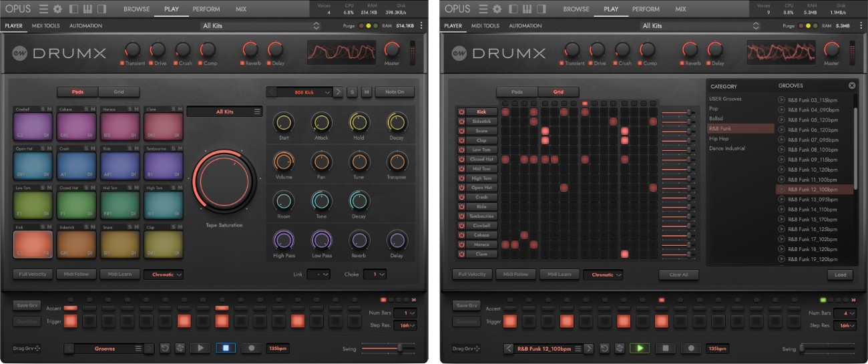Screen dimensions: 868x364
Task: Adjust the Kick row volume slider in grid
Action: 678,112
